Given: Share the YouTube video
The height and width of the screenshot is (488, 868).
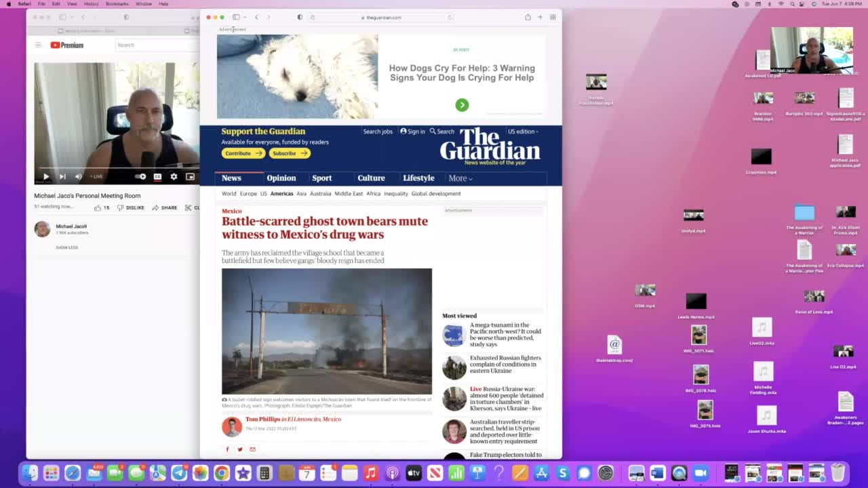Looking at the screenshot, I should click(x=165, y=207).
